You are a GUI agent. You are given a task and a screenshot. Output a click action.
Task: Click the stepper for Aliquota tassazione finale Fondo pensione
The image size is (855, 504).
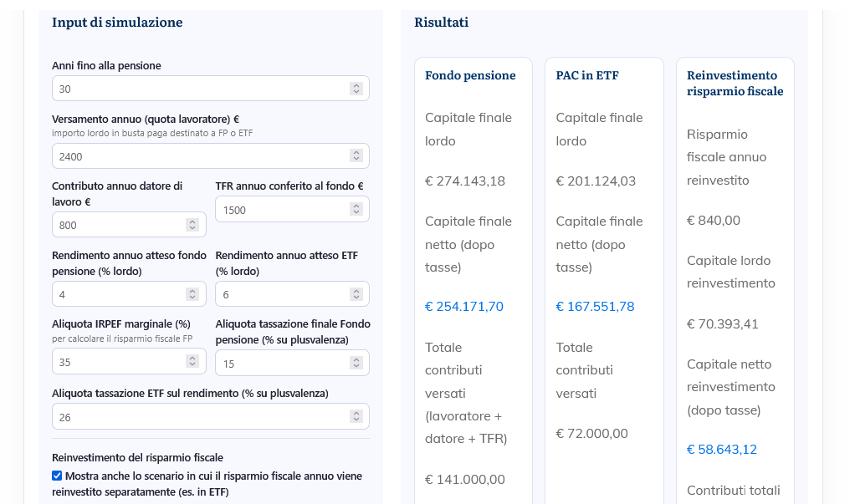pos(356,363)
